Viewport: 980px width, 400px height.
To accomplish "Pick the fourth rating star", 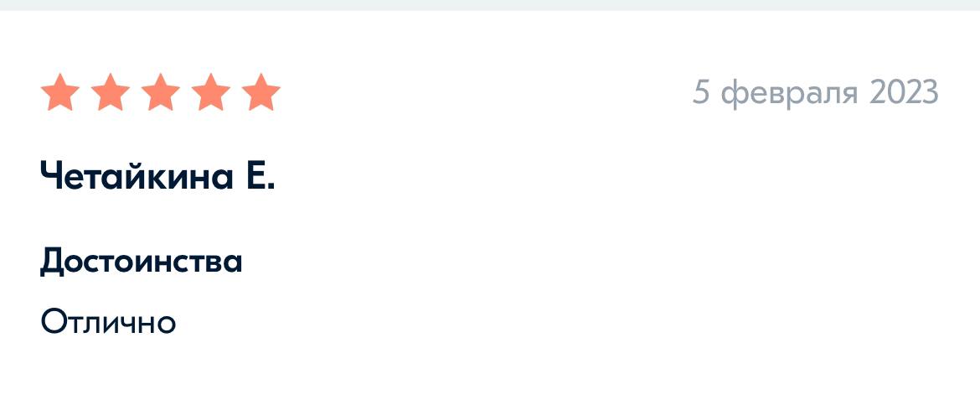I will click(210, 92).
